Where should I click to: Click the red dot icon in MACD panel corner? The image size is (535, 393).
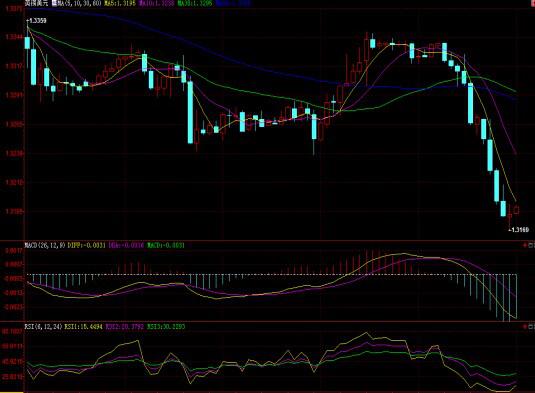pos(525,245)
